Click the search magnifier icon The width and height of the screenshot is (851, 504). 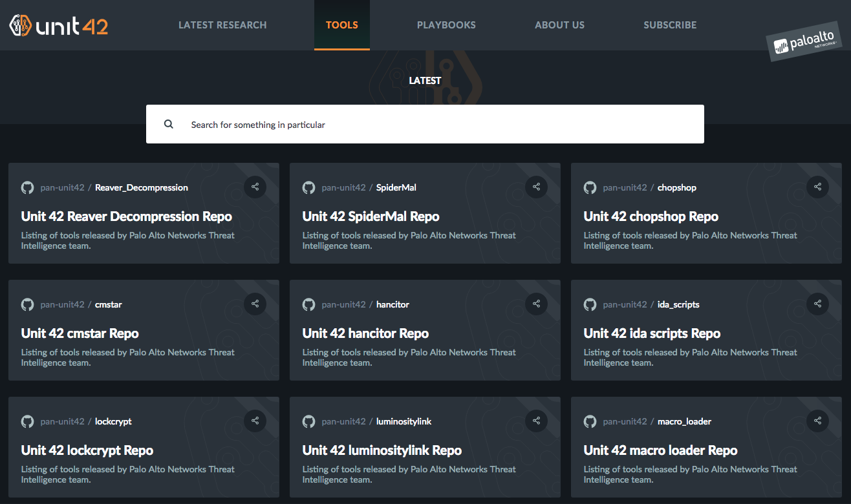169,124
